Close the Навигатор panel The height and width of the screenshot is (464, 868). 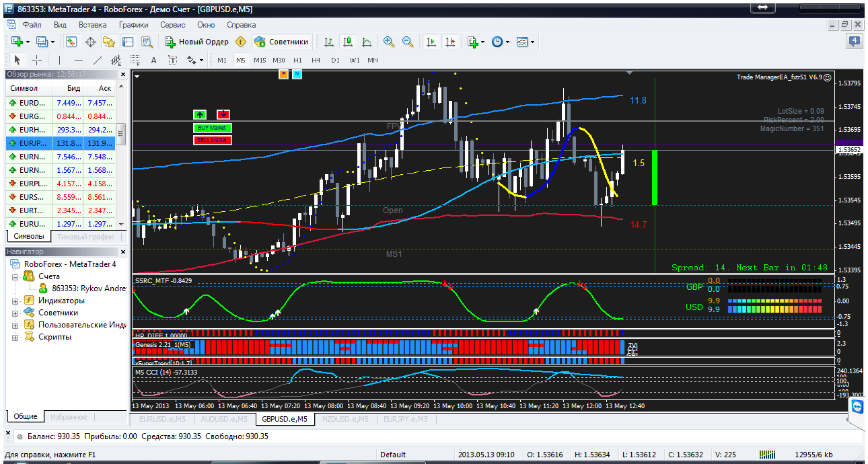click(x=122, y=252)
